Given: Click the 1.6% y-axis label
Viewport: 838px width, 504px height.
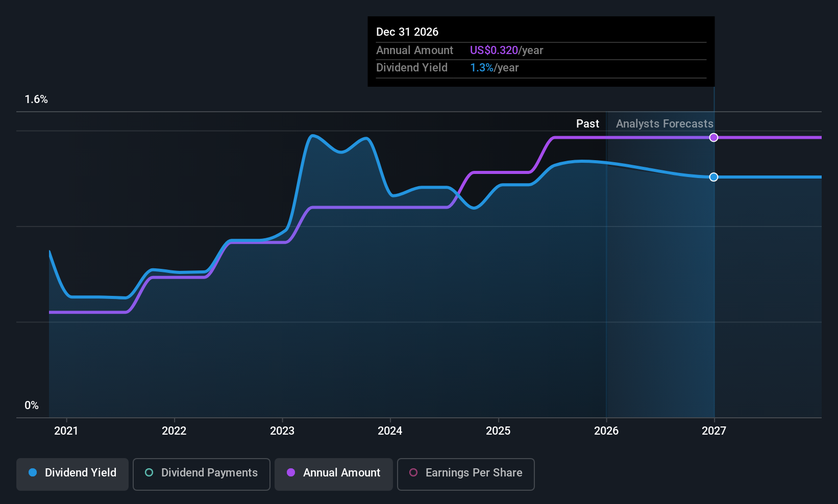Looking at the screenshot, I should (36, 99).
